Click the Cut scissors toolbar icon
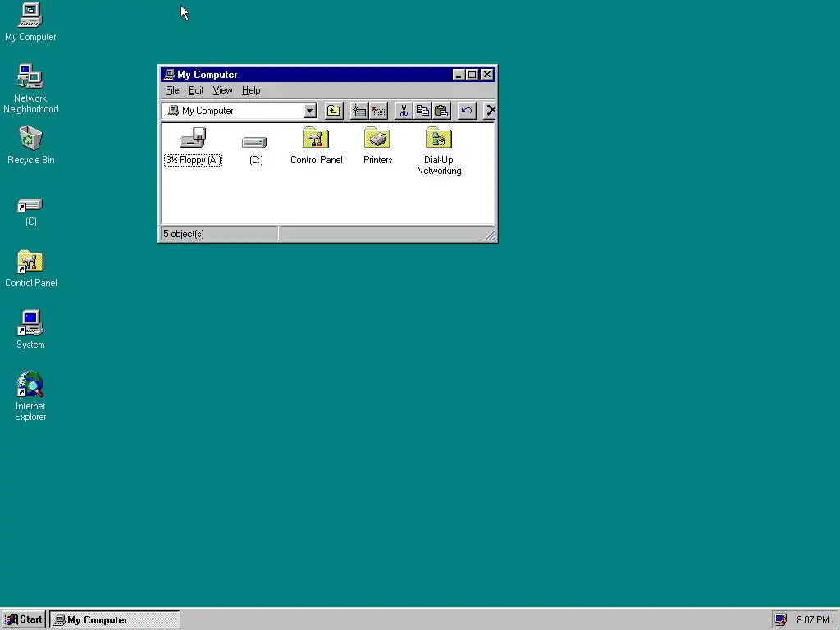 point(404,111)
